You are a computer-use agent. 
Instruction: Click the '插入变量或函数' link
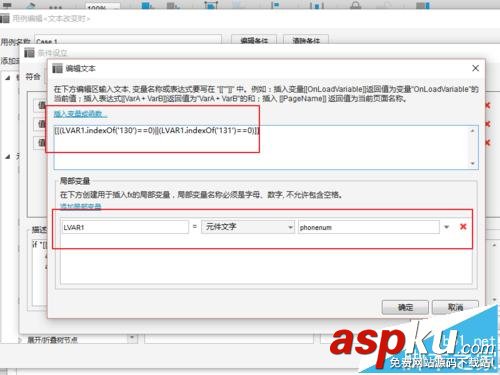80,114
